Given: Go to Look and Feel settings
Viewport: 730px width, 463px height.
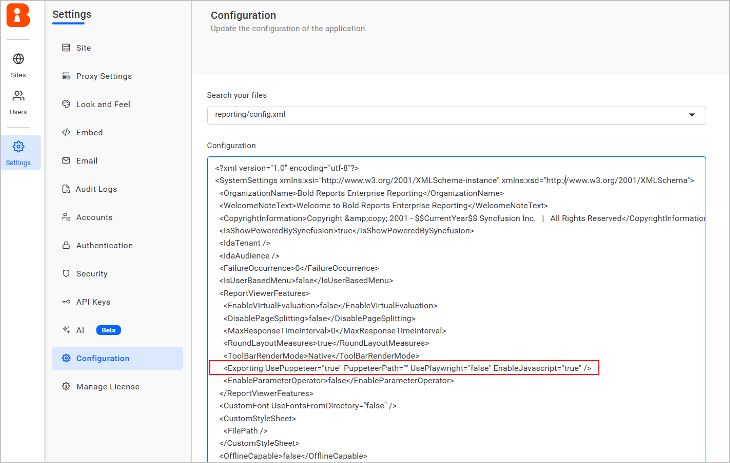Looking at the screenshot, I should [103, 104].
